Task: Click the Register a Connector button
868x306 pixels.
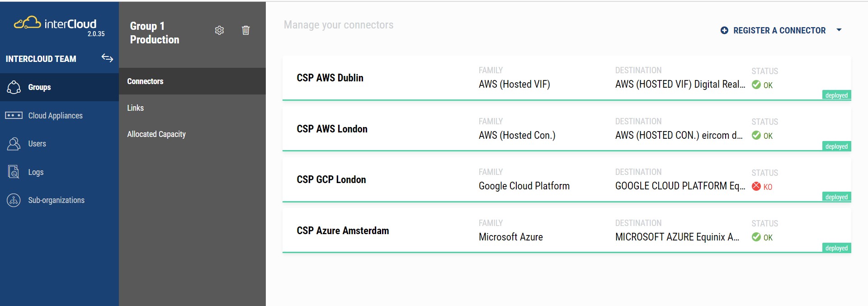Action: pos(779,30)
